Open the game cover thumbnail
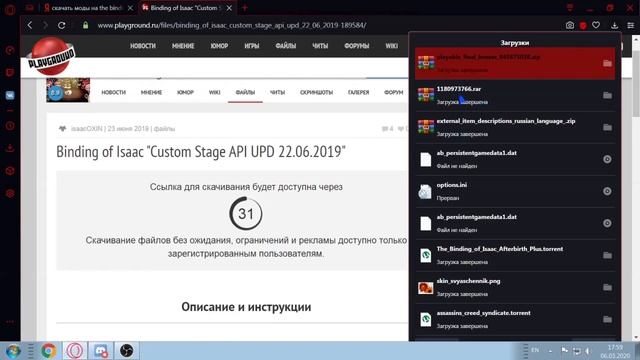Viewport: 640px width, 360px height. click(68, 90)
